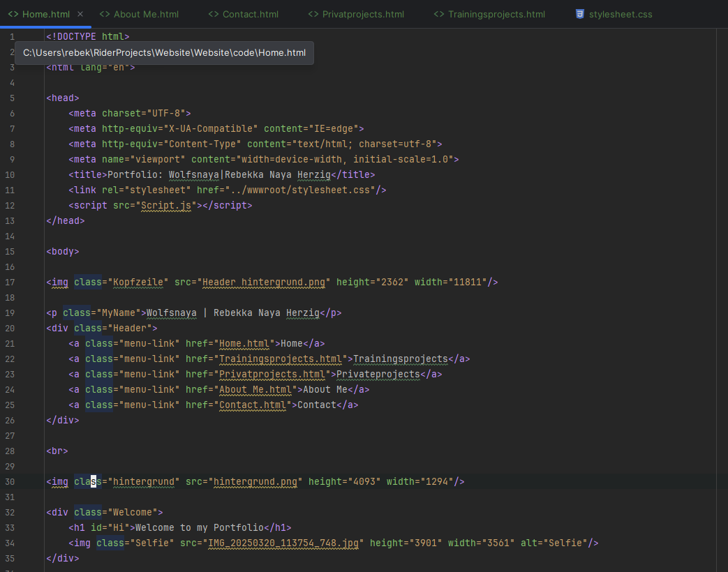
Task: Click line number 17 in the gutter
Action: (x=10, y=282)
